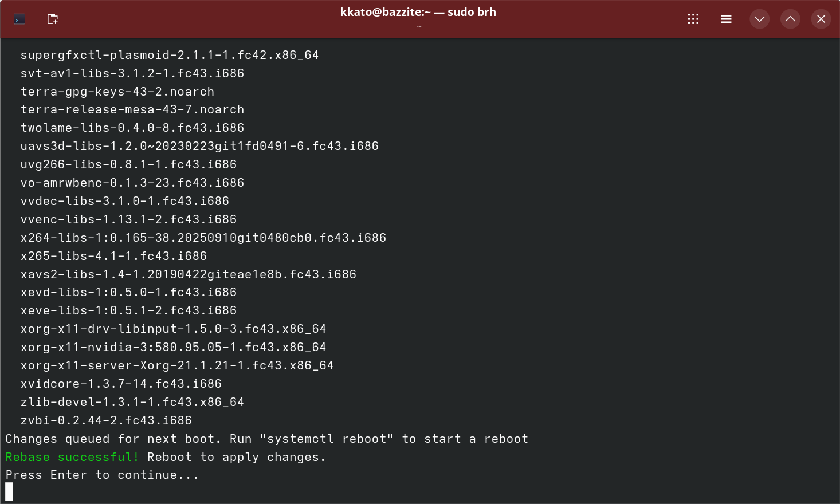
Task: Click the x265-libs-4.1-1 package name
Action: pos(113,255)
